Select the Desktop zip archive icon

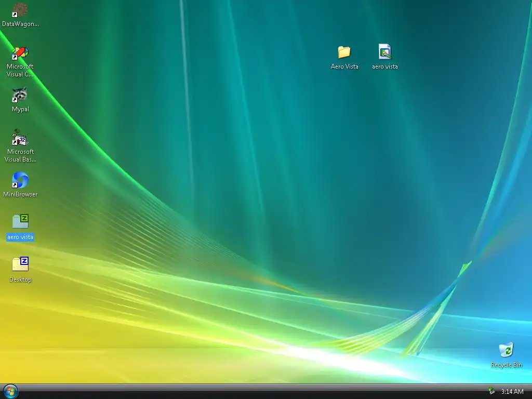click(20, 264)
